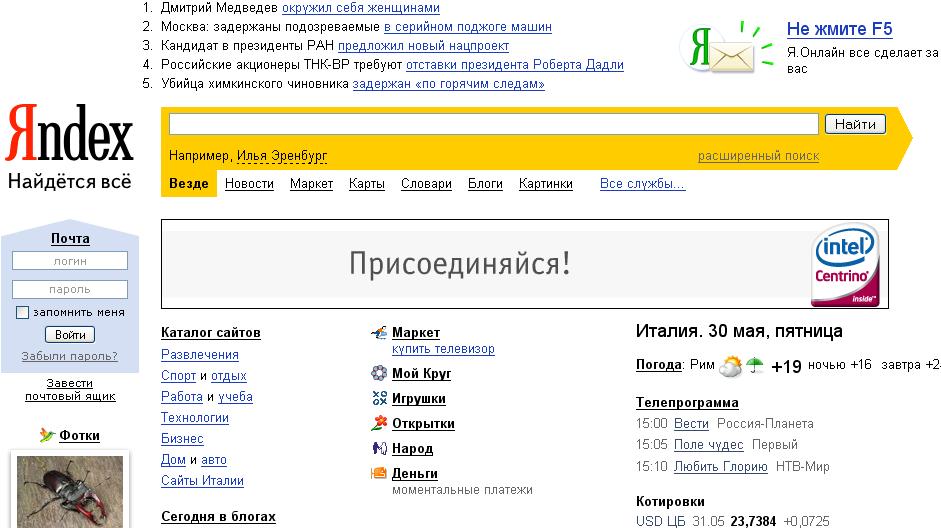Open the Не жмите F5 link
The image size is (941, 528).
pos(839,29)
